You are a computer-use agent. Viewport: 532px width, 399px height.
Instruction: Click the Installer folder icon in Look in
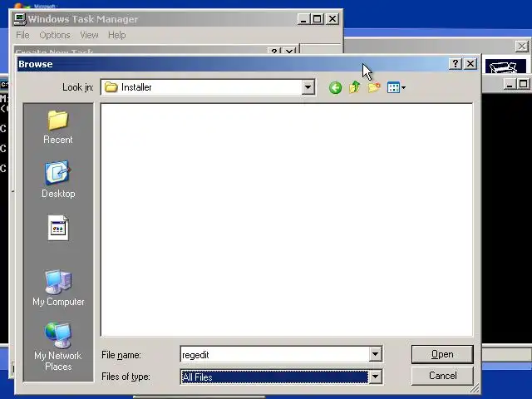pyautogui.click(x=111, y=87)
